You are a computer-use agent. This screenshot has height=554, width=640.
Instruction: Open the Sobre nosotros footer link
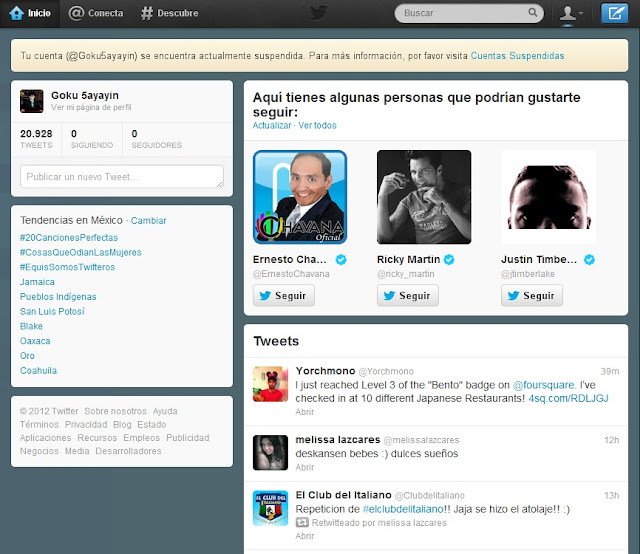click(x=116, y=412)
